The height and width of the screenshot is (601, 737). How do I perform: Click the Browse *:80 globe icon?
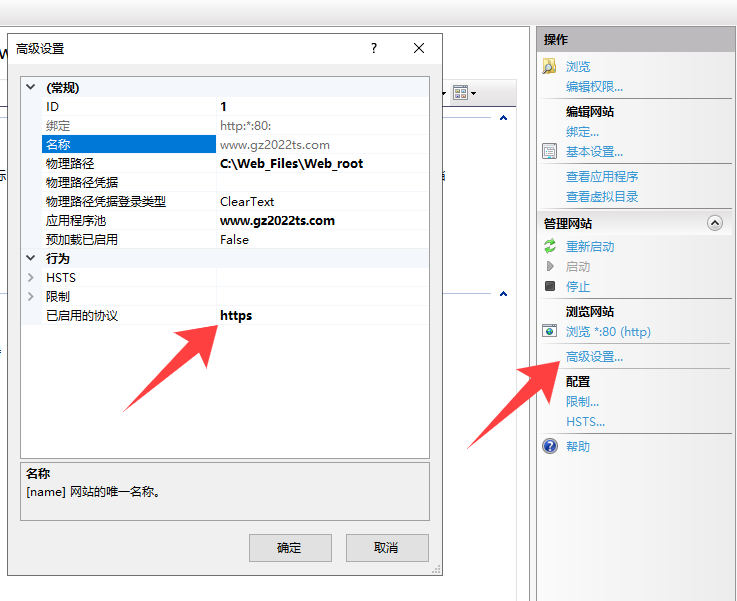549,331
